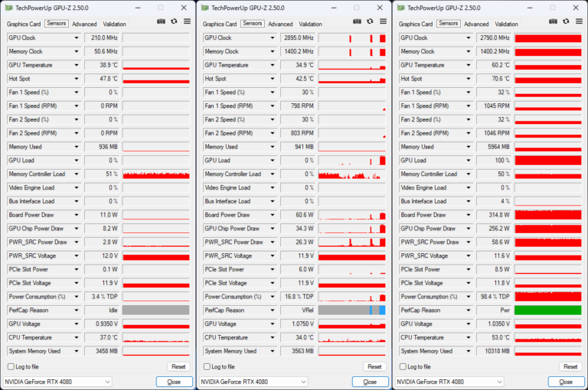Switch to Advanced tab in left window

click(x=84, y=24)
